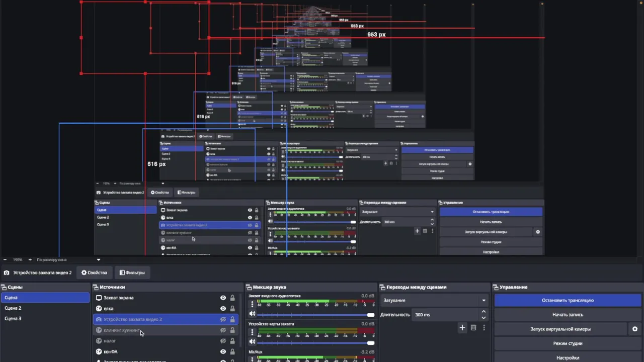The image size is (644, 362).
Task: Zoom out the preview with minus icon
Action: 5,259
